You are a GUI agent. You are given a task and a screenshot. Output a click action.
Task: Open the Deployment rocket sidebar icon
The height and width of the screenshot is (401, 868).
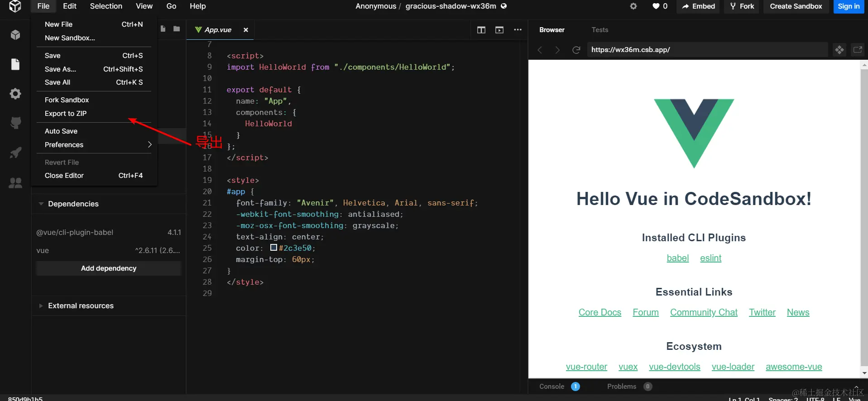click(15, 153)
